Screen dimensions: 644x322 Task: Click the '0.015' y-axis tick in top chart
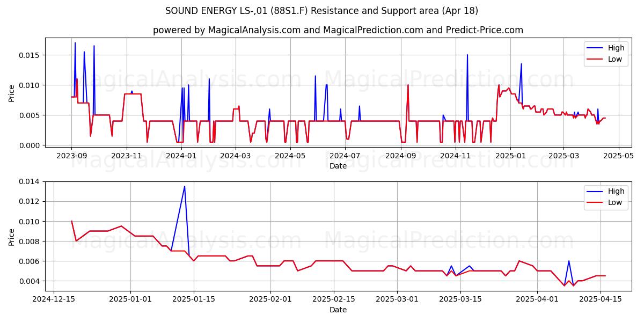(x=31, y=55)
